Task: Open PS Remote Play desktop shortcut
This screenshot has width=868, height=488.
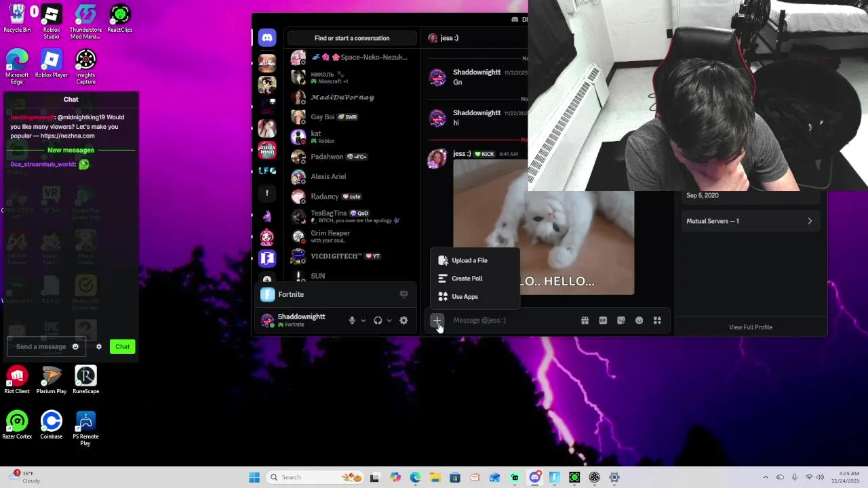Action: (85, 428)
